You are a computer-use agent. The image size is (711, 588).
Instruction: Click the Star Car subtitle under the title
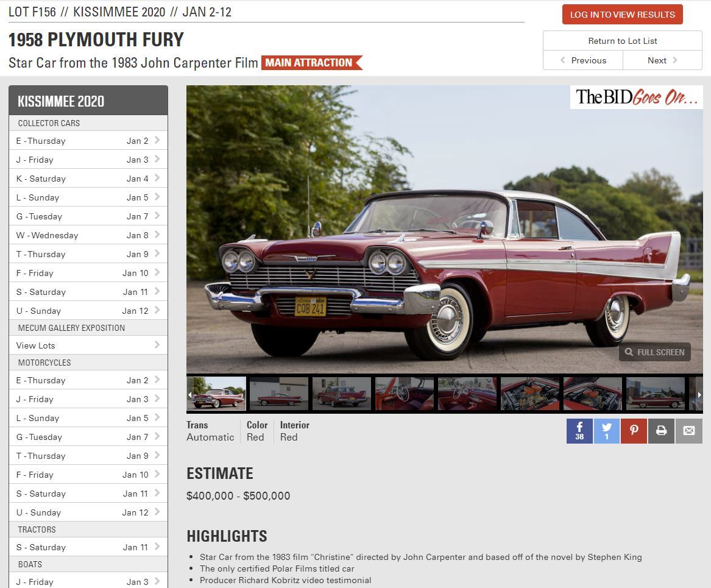(x=133, y=63)
